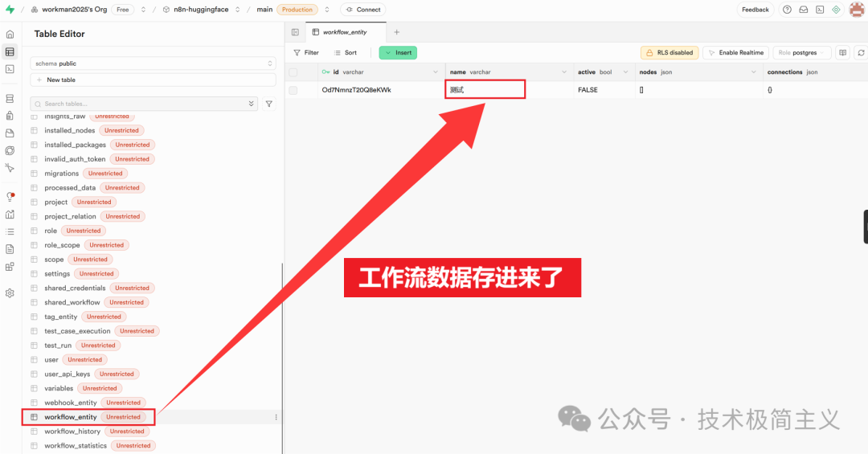
Task: Open Project Settings gear icon
Action: [10, 293]
